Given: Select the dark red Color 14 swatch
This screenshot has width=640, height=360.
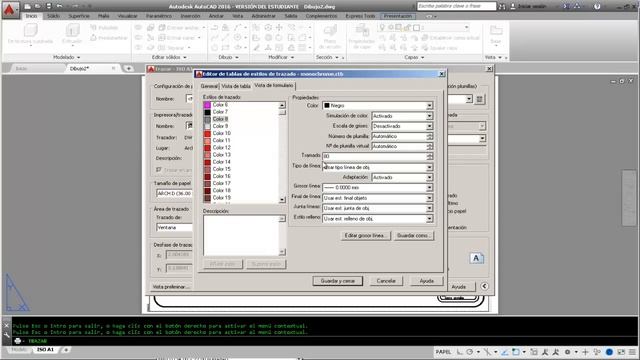Looking at the screenshot, I should (207, 162).
